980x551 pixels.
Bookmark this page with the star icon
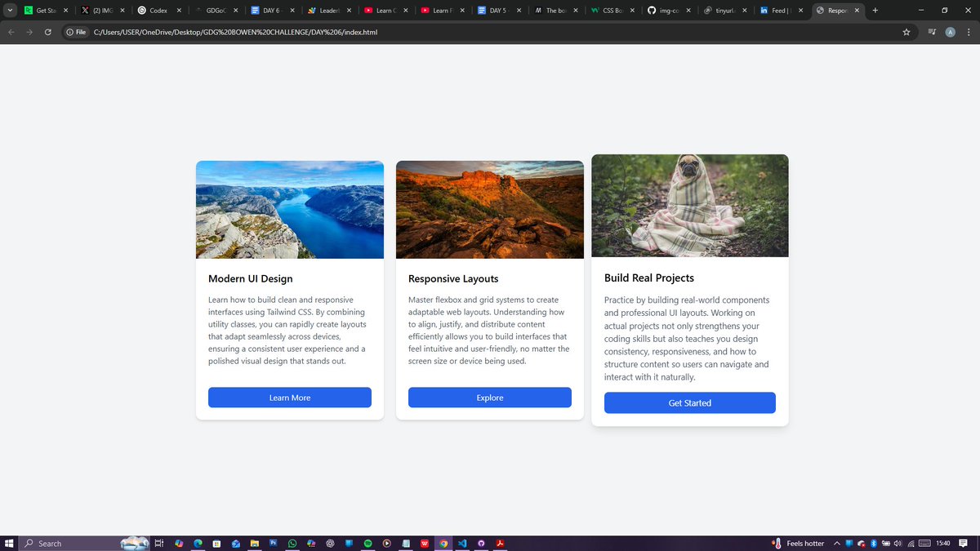[906, 32]
